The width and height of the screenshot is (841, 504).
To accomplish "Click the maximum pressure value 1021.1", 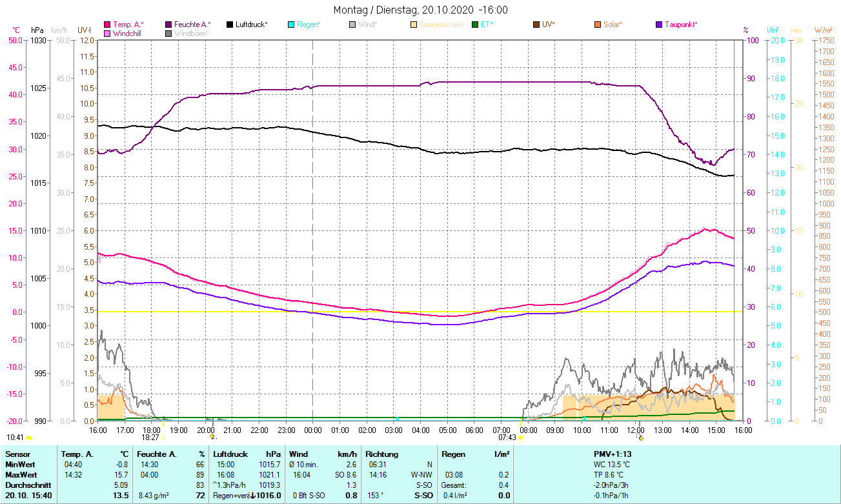I will coord(270,475).
